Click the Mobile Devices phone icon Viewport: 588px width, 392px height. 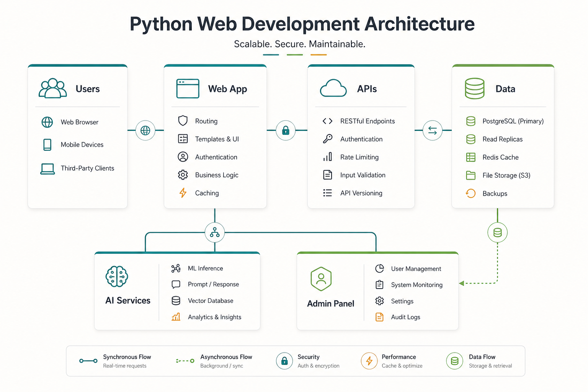47,145
